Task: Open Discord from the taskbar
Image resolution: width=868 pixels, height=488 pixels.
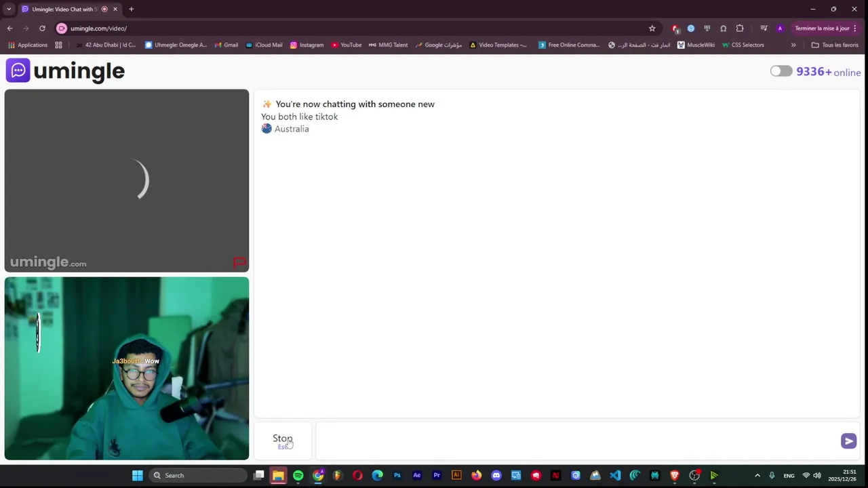Action: (496, 475)
